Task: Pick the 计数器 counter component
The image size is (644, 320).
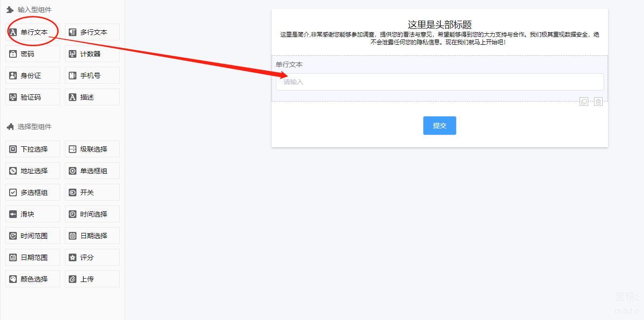Action: 92,54
